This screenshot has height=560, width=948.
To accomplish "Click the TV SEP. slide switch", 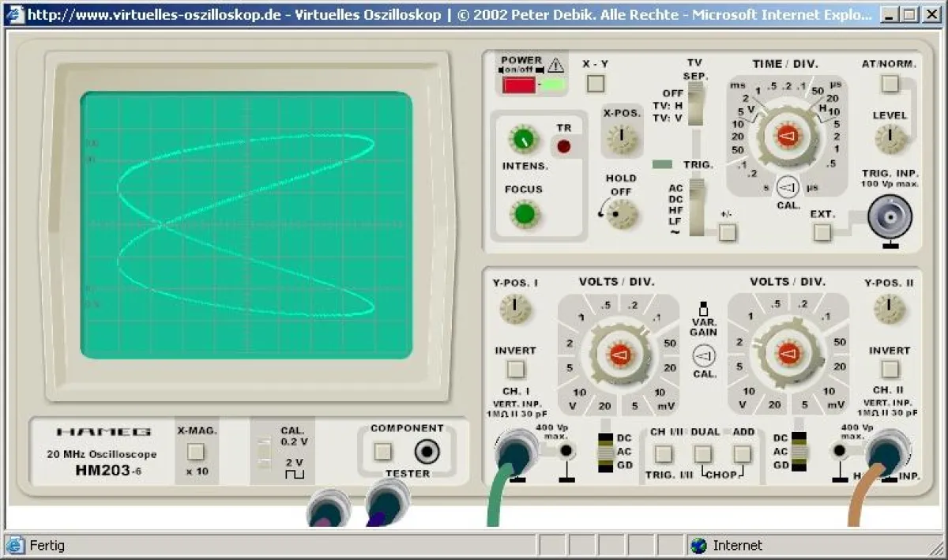I will pos(696,104).
